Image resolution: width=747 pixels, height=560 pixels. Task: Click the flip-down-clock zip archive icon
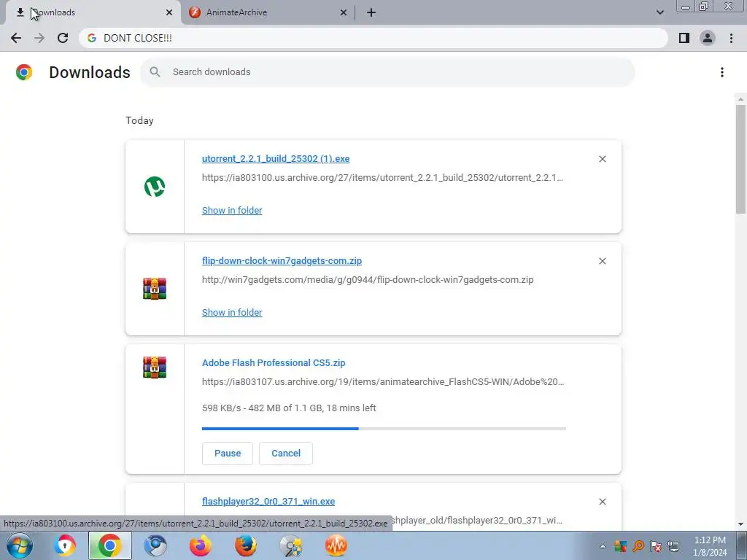pyautogui.click(x=155, y=289)
